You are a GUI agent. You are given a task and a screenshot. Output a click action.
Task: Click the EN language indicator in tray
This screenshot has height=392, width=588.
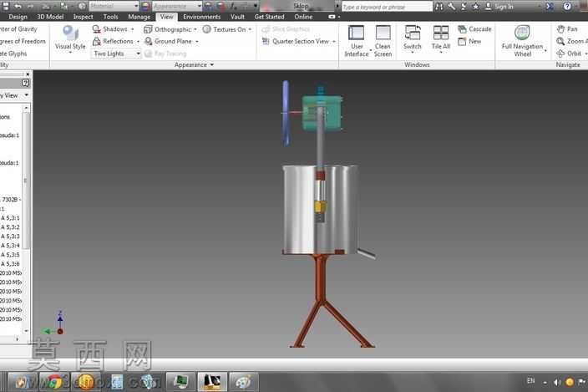pos(530,381)
